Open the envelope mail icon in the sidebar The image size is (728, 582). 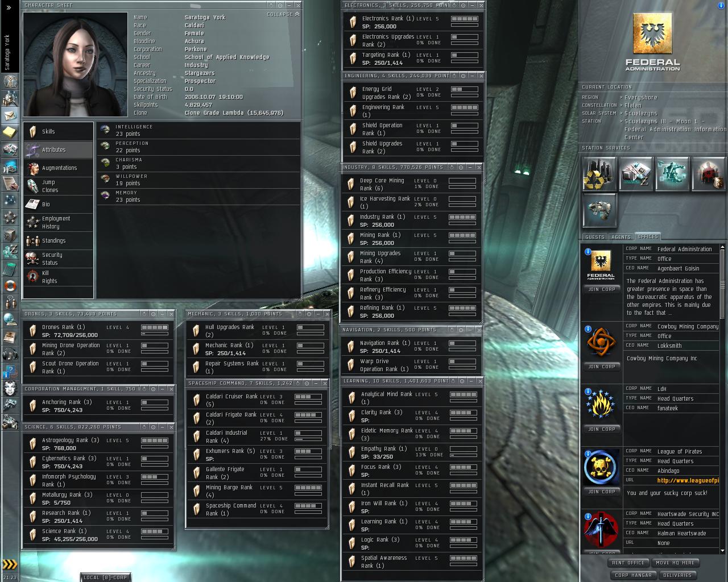10,115
